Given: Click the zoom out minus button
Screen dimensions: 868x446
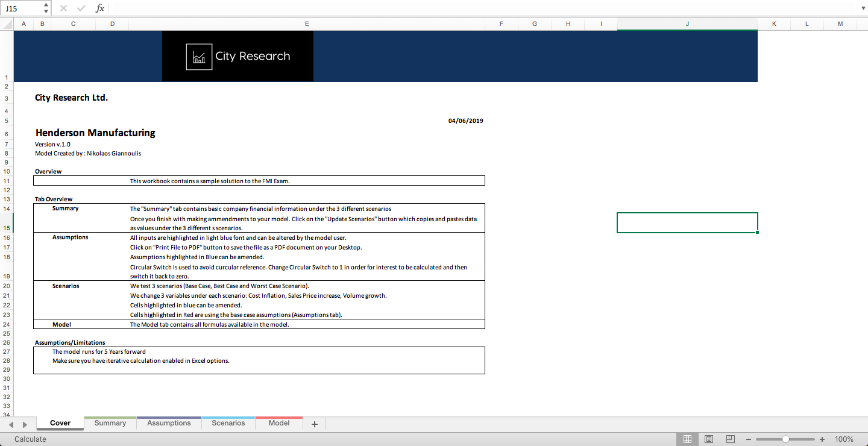Looking at the screenshot, I should 749,439.
